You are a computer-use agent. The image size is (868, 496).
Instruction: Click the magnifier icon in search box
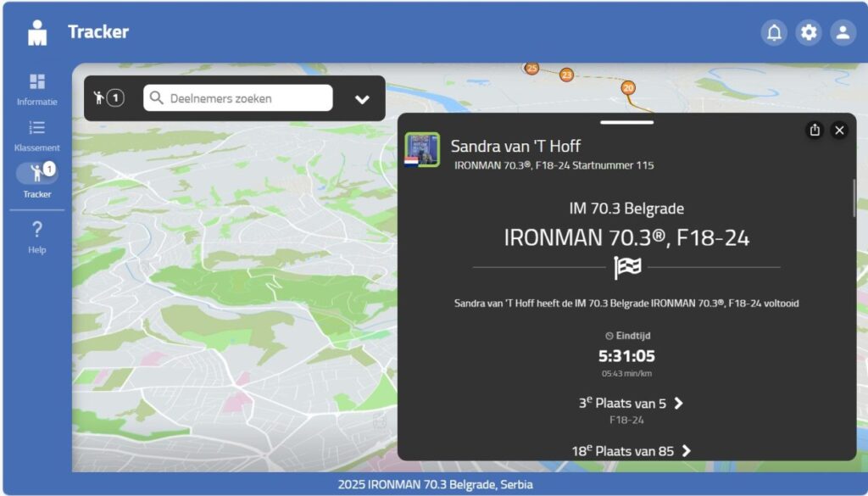point(156,98)
